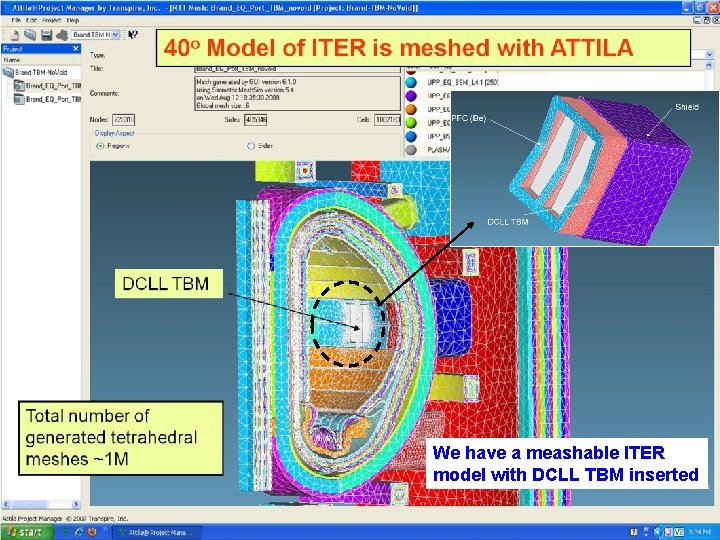Screen dimensions: 720x540
Task: Click the Name column header
Action: [41, 60]
